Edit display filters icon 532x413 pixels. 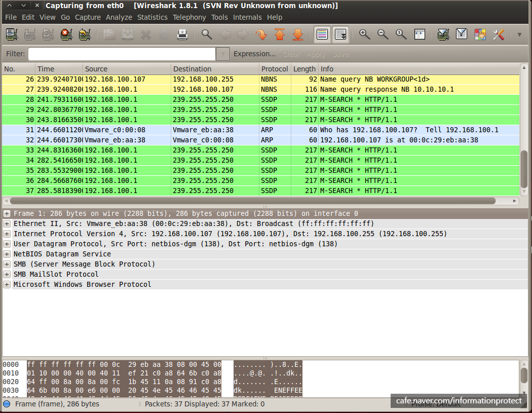point(462,34)
